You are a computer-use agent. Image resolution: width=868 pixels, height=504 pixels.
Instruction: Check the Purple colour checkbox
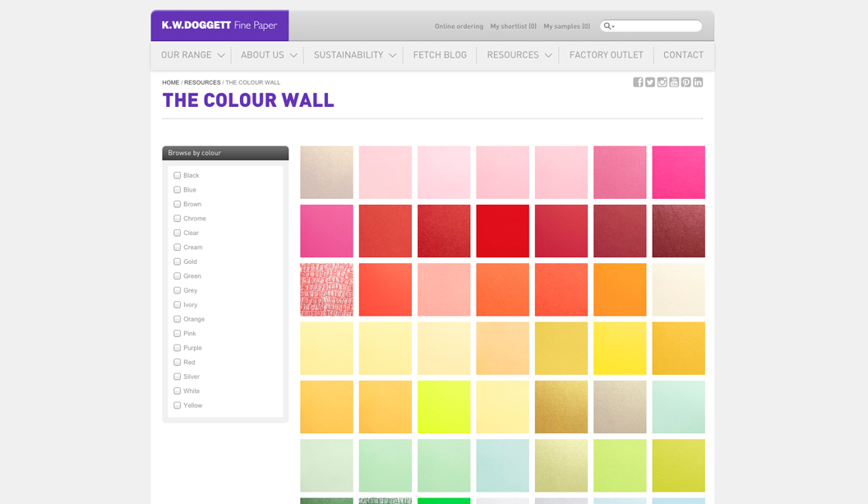tap(177, 348)
